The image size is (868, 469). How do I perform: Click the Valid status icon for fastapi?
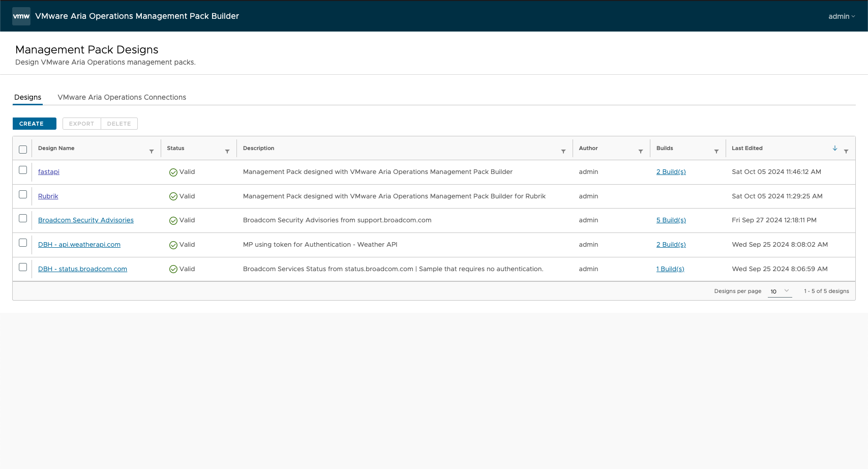click(x=173, y=172)
